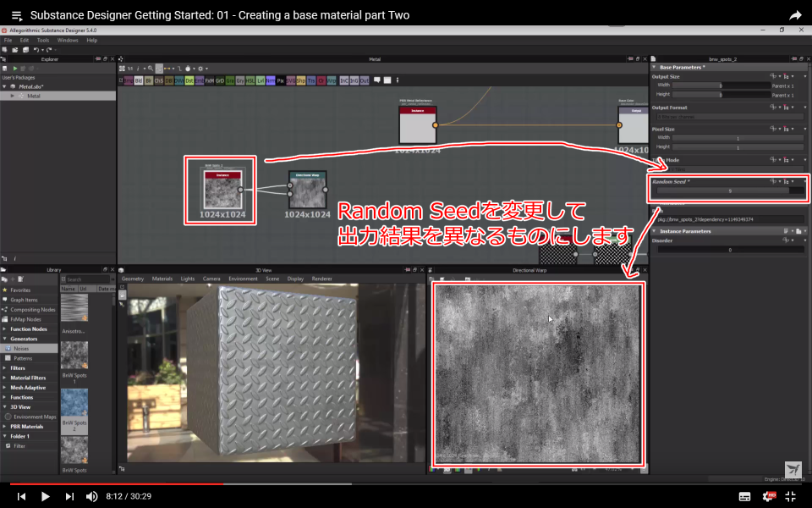Add a Pixel Processor (Px) node
This screenshot has width=812, height=508.
click(280, 81)
